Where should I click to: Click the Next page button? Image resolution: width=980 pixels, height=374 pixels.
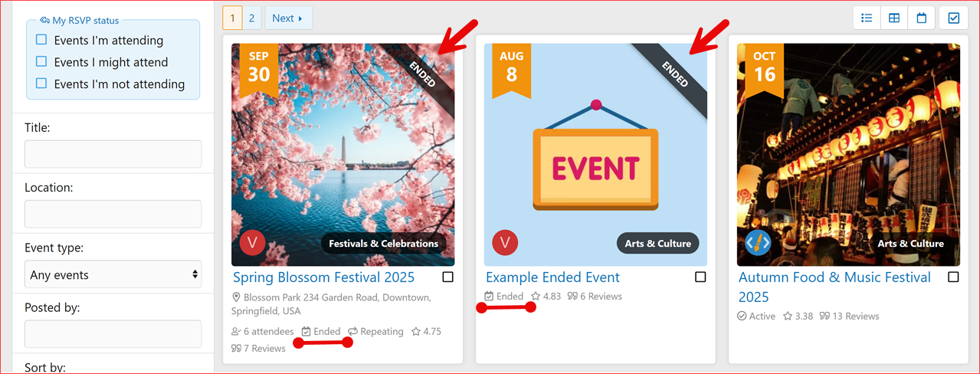tap(287, 18)
